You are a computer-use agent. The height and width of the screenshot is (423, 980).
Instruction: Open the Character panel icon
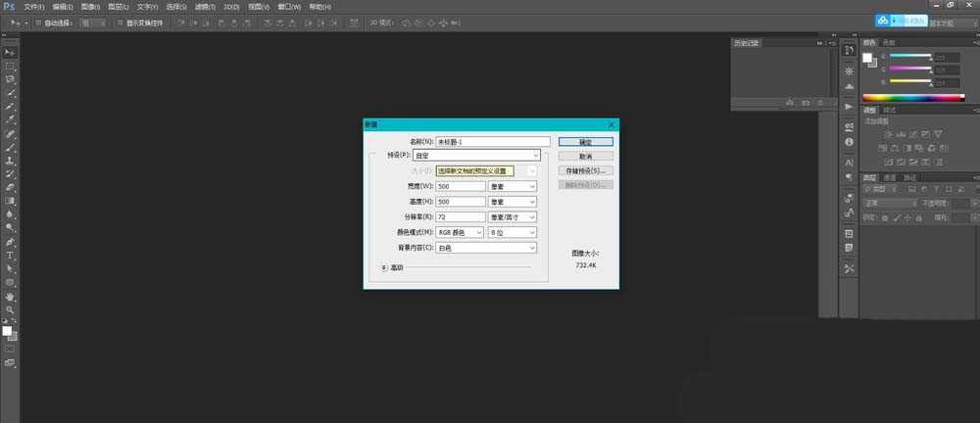tap(849, 162)
